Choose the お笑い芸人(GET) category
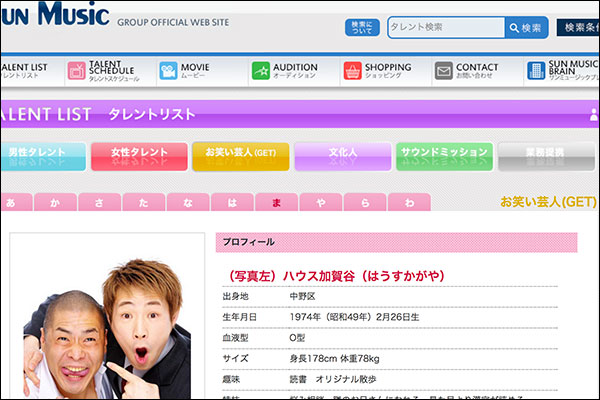600x400 pixels. coord(240,153)
